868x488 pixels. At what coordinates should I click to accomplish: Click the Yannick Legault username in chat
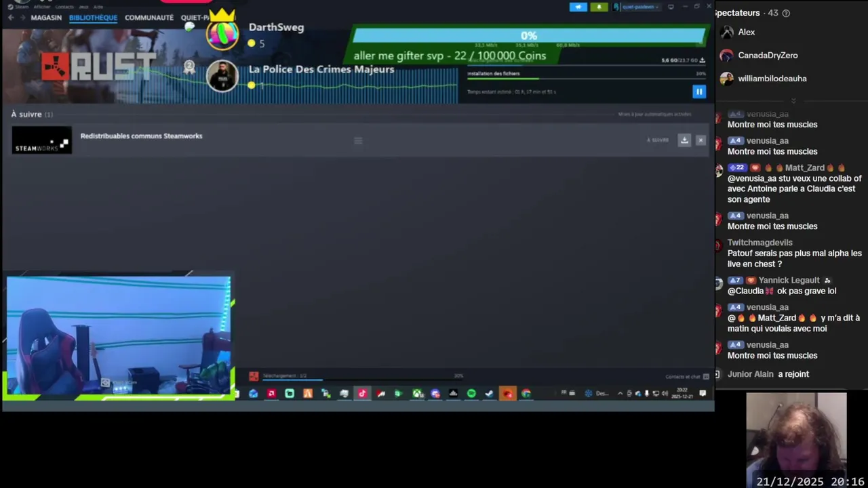(x=789, y=281)
